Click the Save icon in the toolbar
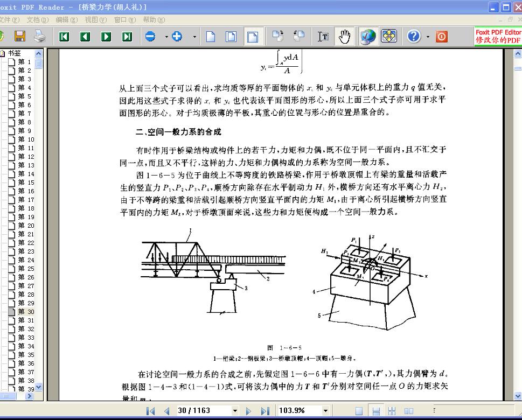Viewport: 522px width, 420px height. tap(20, 37)
